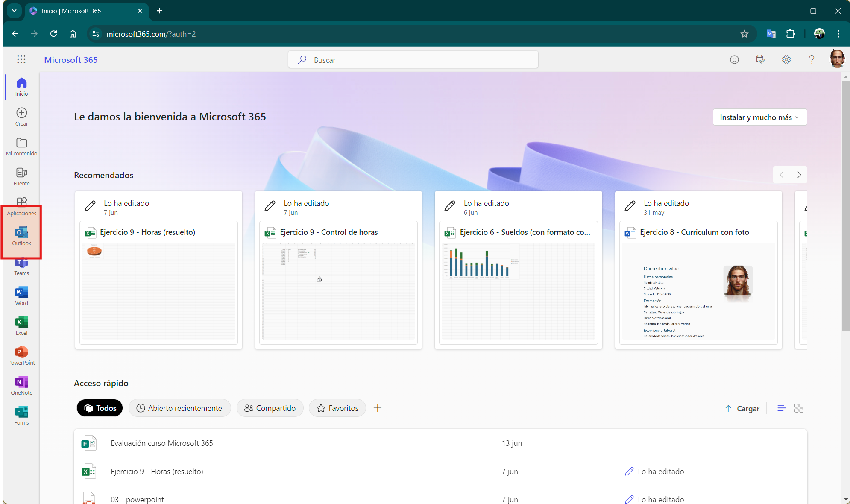The width and height of the screenshot is (850, 504).
Task: Open Crear in the left sidebar
Action: tap(21, 117)
